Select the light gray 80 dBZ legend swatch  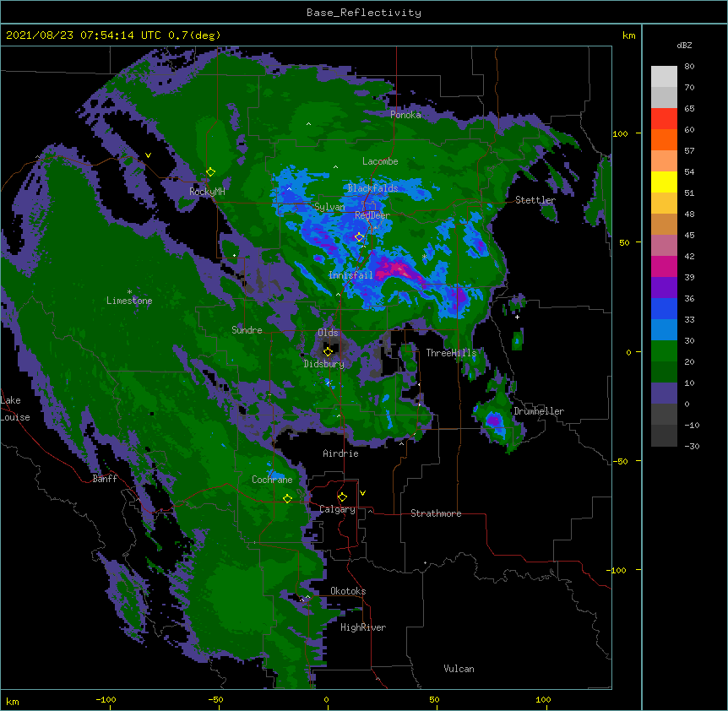tap(664, 76)
